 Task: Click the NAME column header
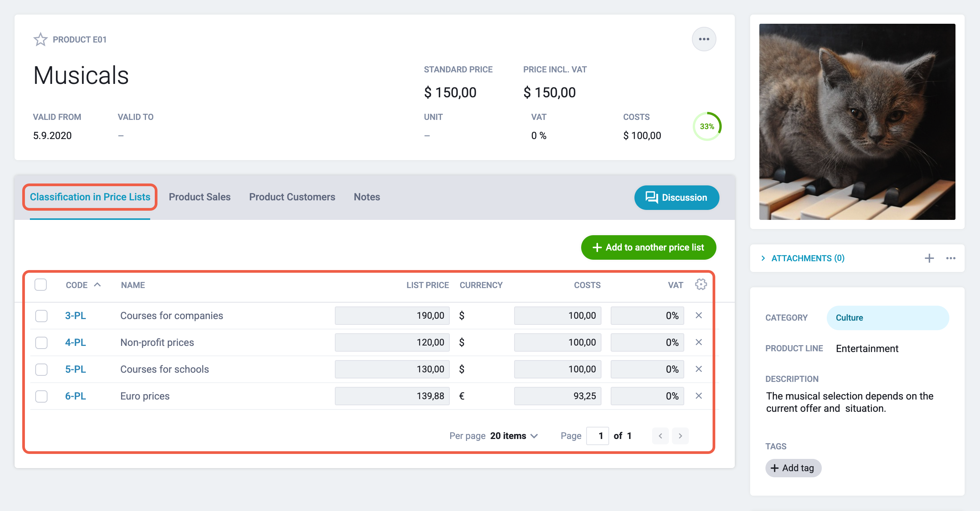133,285
